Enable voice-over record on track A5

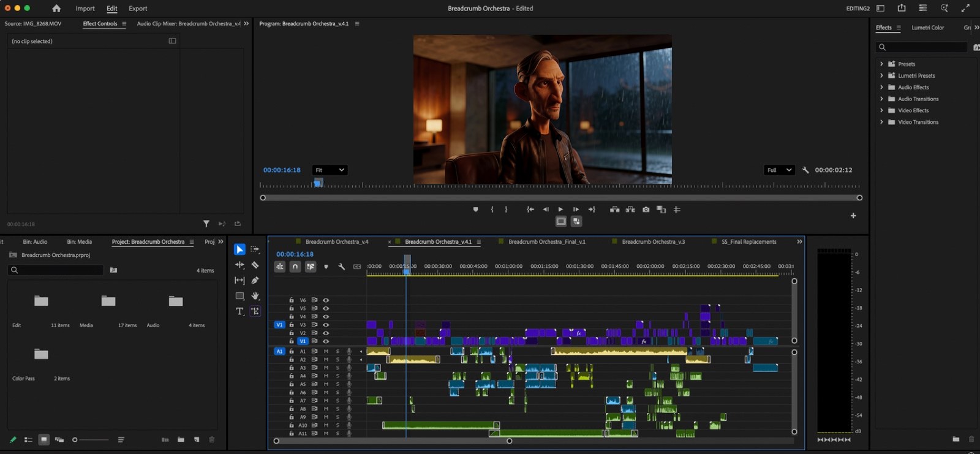[x=349, y=384]
